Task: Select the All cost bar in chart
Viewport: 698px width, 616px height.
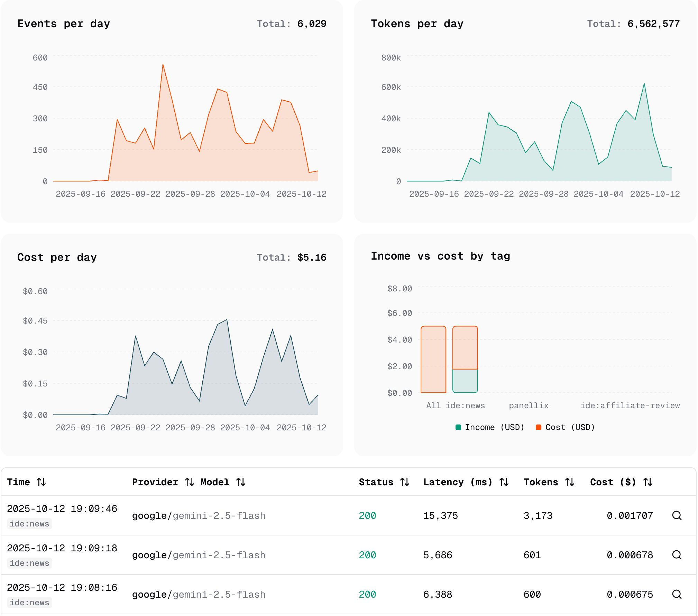Action: [433, 360]
